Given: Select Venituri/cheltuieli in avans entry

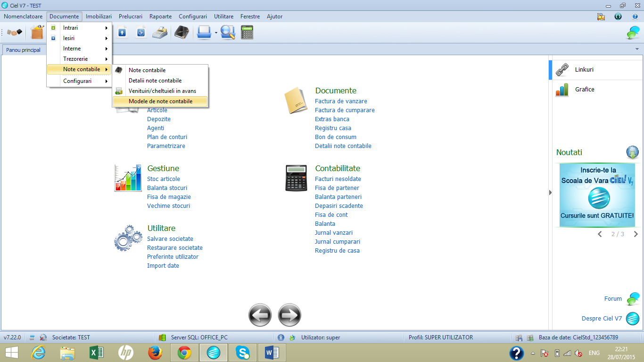Looking at the screenshot, I should [160, 90].
